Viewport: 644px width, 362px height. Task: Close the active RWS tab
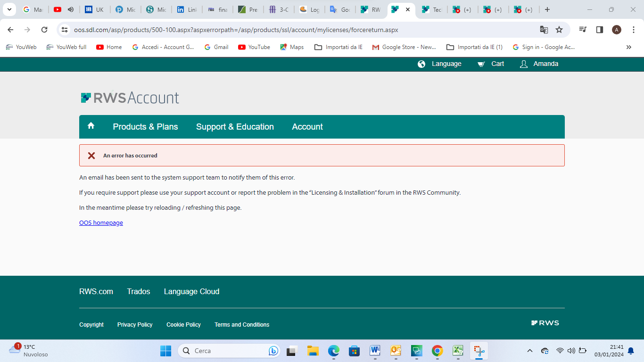[408, 9]
